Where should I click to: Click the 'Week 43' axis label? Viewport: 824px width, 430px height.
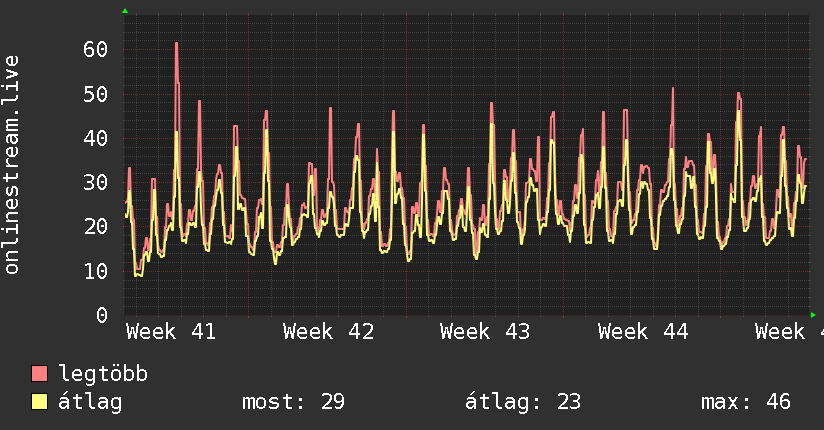coord(485,332)
